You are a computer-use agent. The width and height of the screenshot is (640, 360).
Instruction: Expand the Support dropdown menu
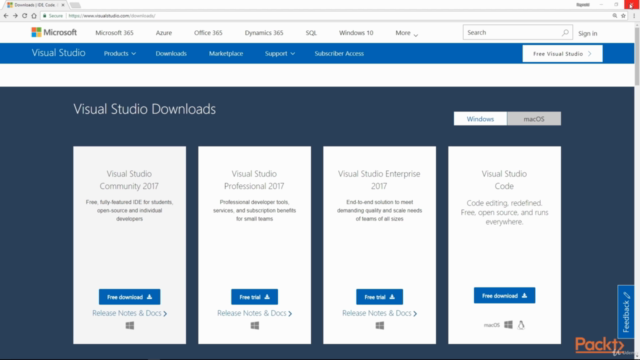[280, 53]
